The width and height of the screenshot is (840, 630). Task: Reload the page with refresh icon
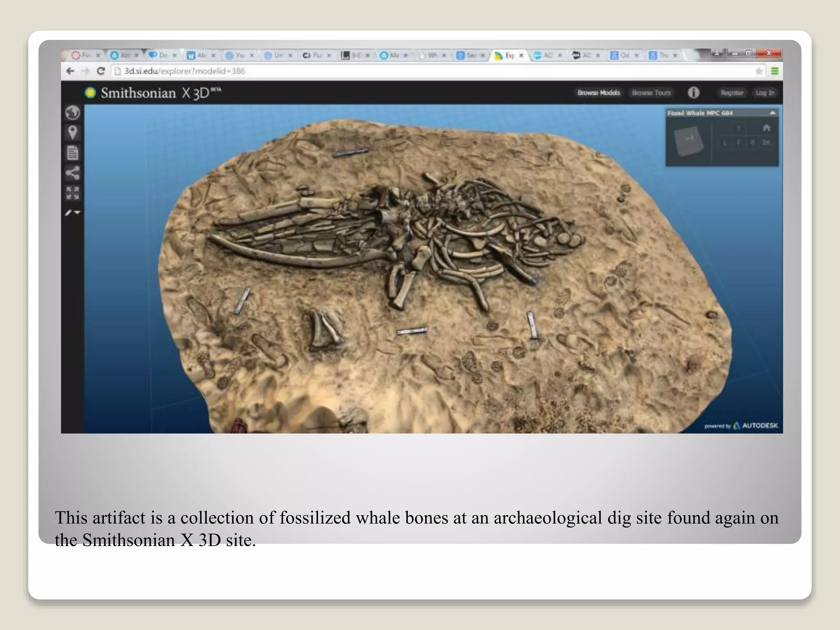click(101, 71)
